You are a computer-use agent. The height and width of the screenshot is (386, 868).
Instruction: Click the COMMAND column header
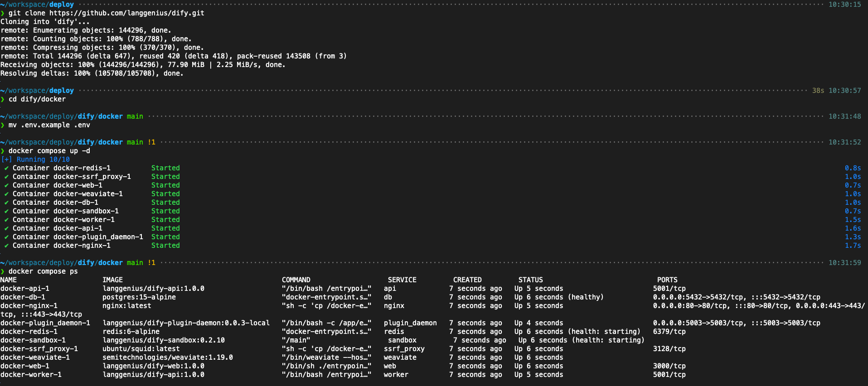pos(296,280)
